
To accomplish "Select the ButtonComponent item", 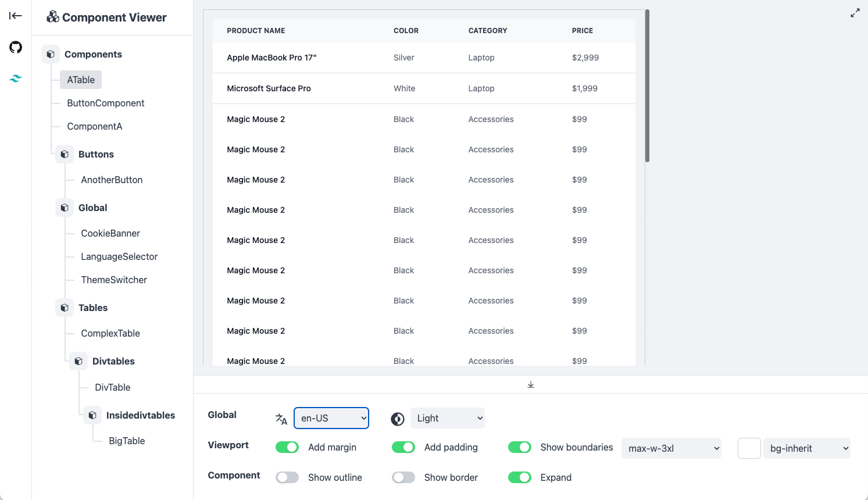I will [106, 103].
